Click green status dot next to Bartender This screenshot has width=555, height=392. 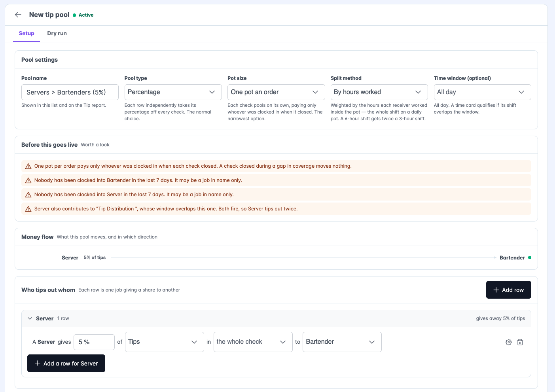(x=530, y=258)
